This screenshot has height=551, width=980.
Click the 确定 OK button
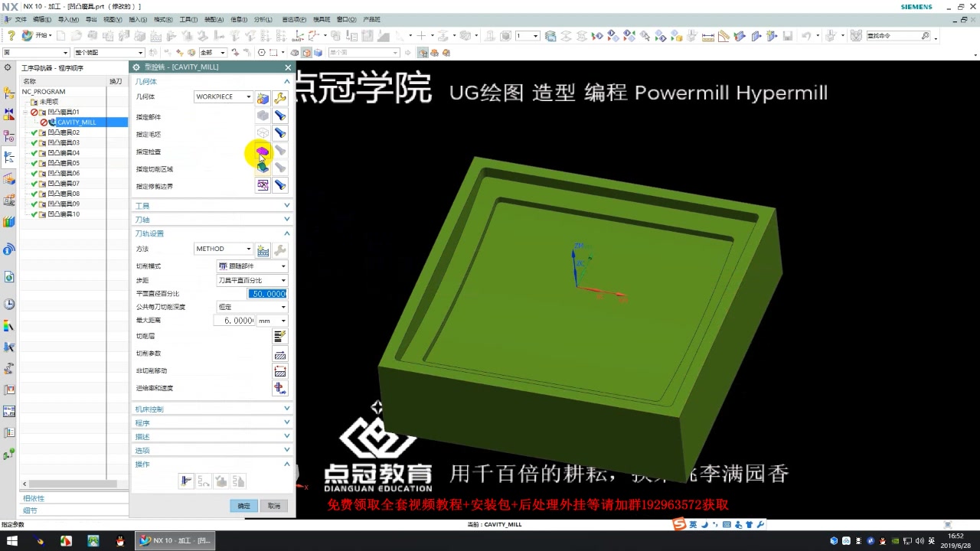(x=243, y=506)
